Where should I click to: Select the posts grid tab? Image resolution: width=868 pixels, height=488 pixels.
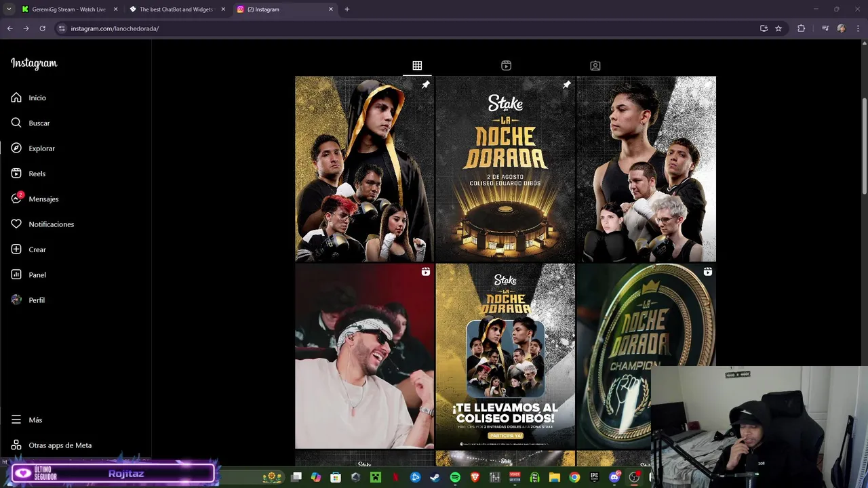pyautogui.click(x=417, y=66)
